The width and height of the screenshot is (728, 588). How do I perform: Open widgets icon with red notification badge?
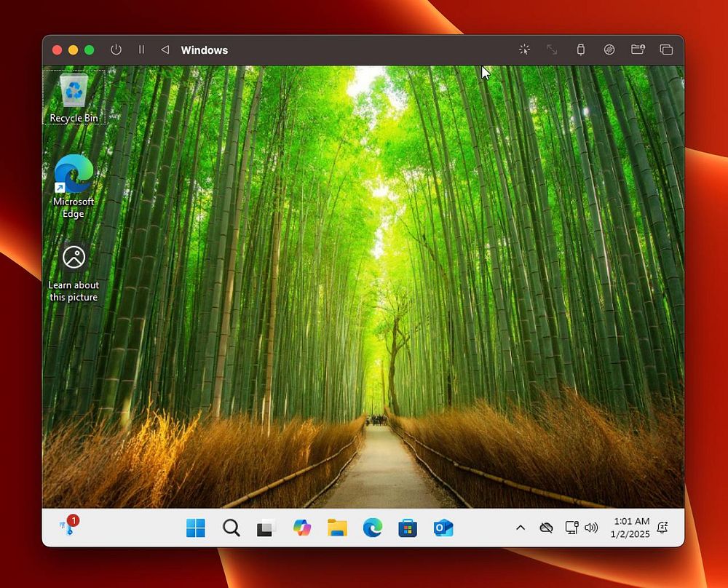point(68,525)
